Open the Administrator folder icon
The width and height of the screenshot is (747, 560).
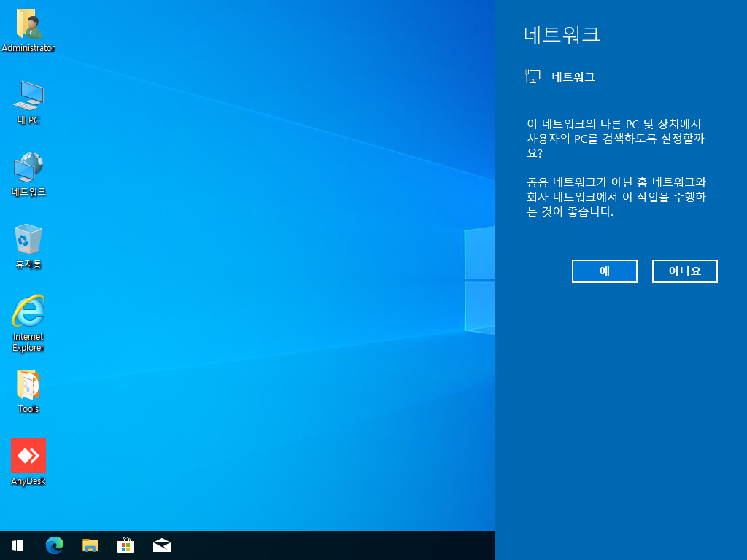pos(28,29)
